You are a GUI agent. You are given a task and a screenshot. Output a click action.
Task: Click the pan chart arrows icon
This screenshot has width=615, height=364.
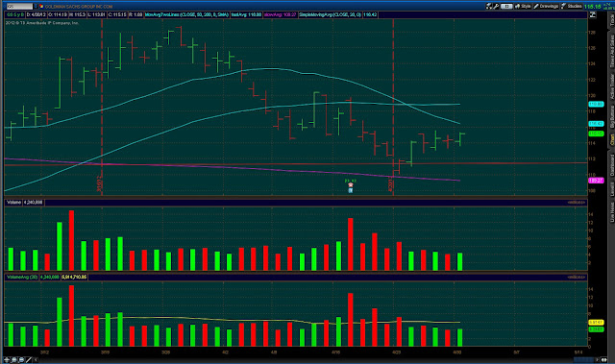tap(7, 360)
